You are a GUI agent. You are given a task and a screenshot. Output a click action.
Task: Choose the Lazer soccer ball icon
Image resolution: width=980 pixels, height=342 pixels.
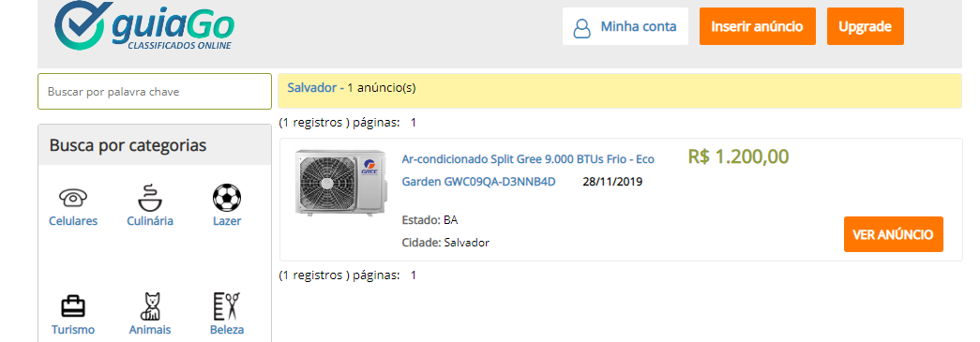click(x=227, y=198)
